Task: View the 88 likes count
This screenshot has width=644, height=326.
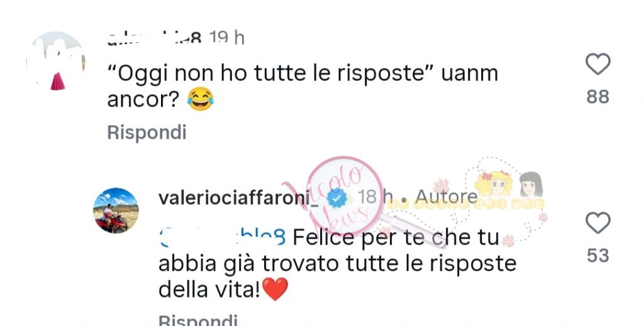Action: pyautogui.click(x=597, y=97)
